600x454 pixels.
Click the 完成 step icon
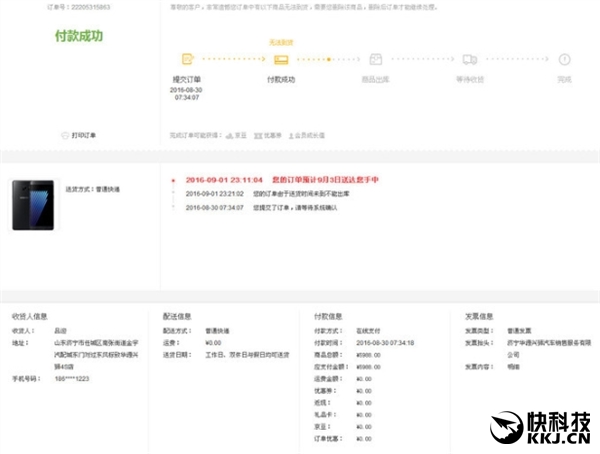tap(564, 59)
